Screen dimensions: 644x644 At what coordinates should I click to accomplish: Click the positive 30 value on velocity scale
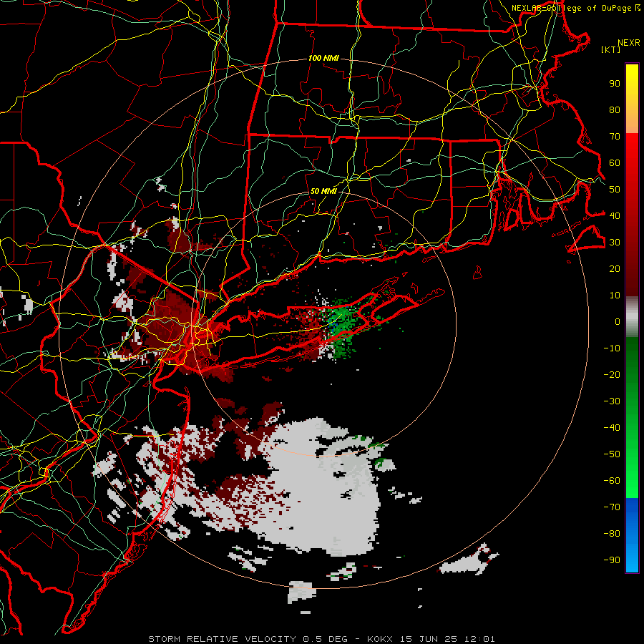(615, 243)
